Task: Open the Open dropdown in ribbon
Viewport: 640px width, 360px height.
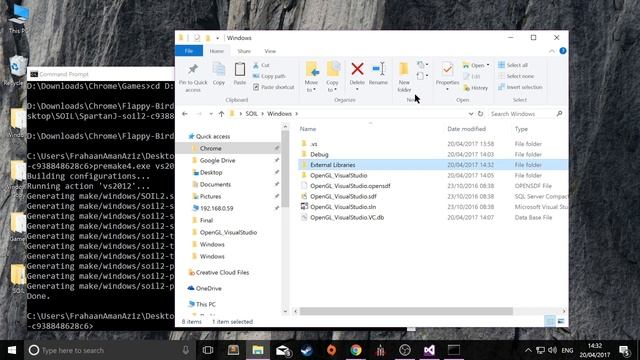Action: 476,65
